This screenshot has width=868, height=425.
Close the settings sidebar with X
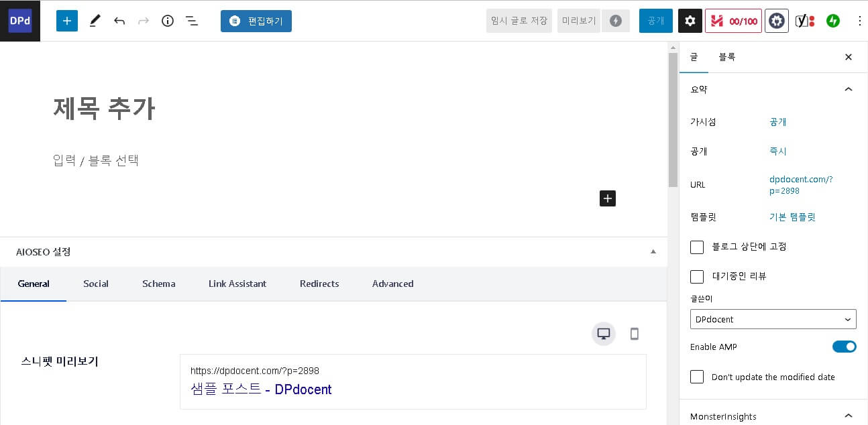(849, 57)
